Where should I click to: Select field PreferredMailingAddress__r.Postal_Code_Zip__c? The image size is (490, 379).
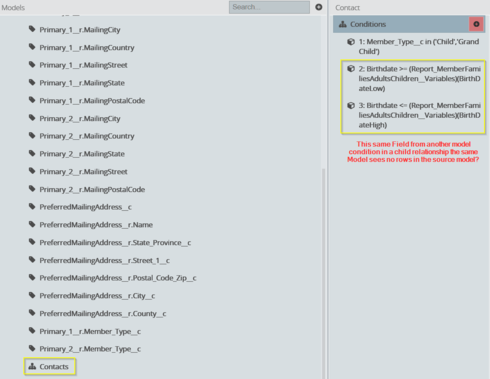(118, 278)
